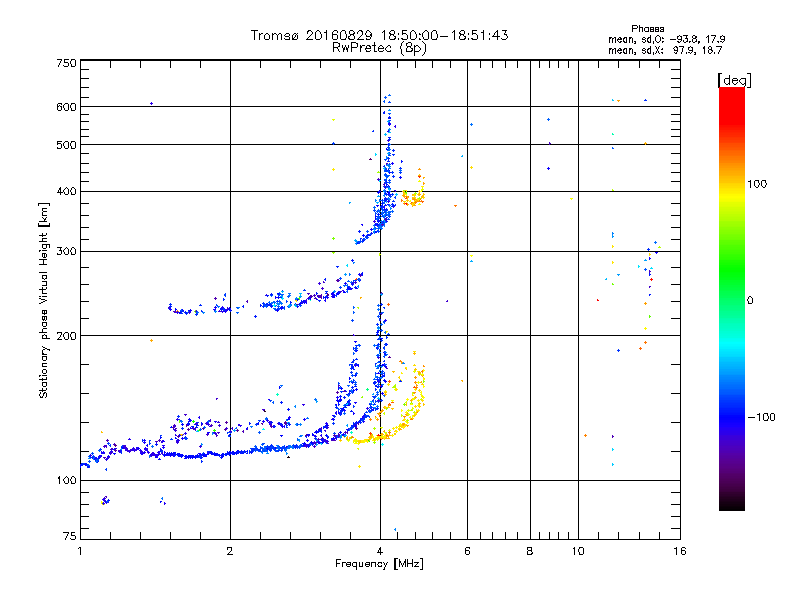Click the "RwPretec (8p)" subtitle
Image resolution: width=800 pixels, height=600 pixels.
click(x=379, y=48)
